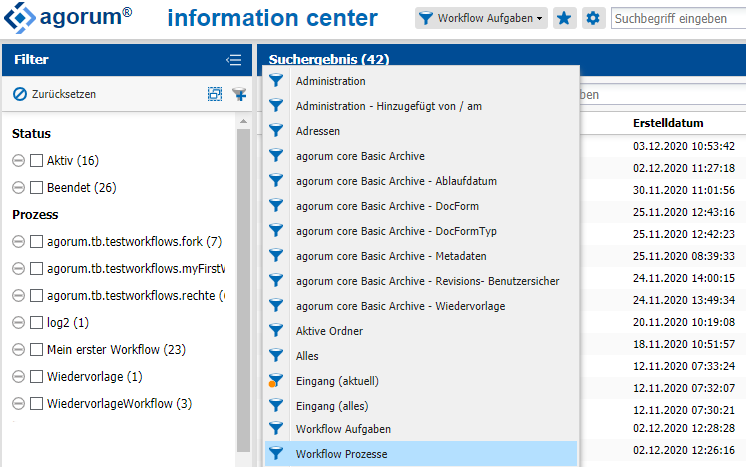Click funnel icon beside Adressen
746x467 pixels.
tap(276, 130)
